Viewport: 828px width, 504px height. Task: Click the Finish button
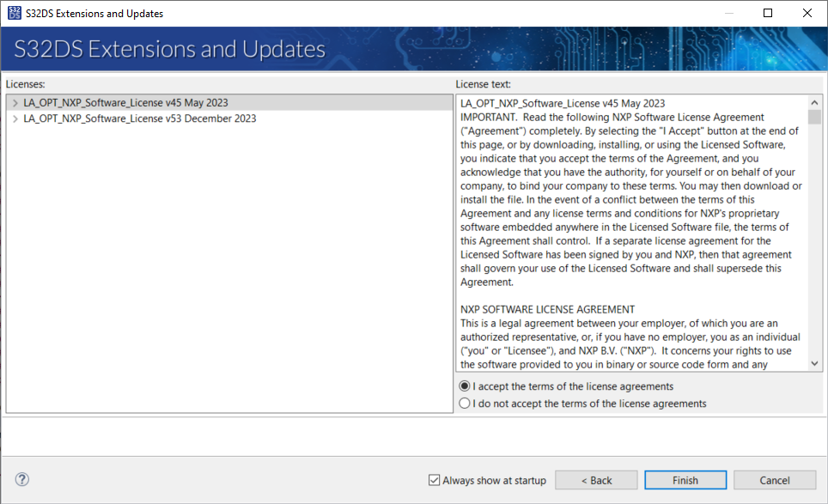(685, 480)
